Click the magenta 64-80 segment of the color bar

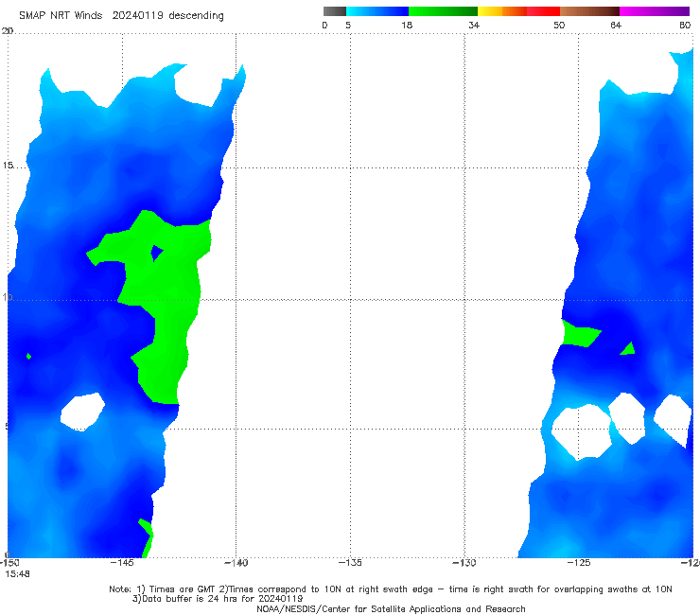tap(655, 11)
